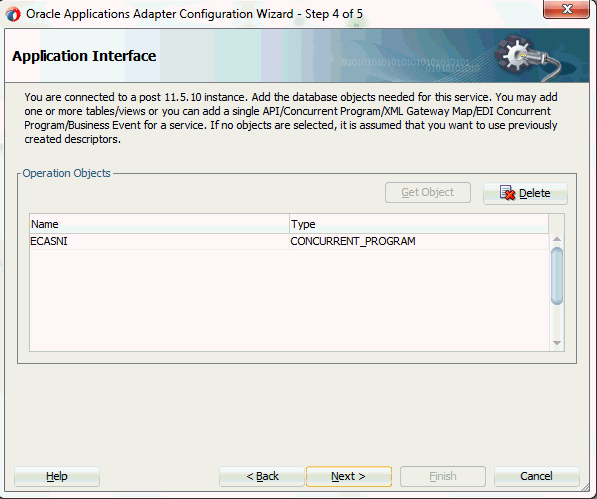The height and width of the screenshot is (499, 597).
Task: Open Help for this wizard
Action: (57, 476)
